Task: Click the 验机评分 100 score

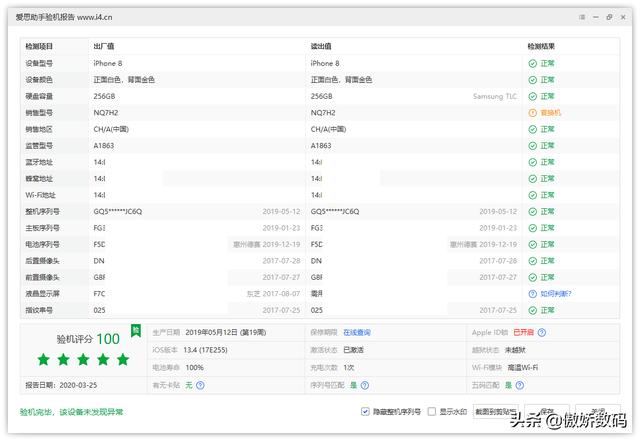Action: [88, 339]
